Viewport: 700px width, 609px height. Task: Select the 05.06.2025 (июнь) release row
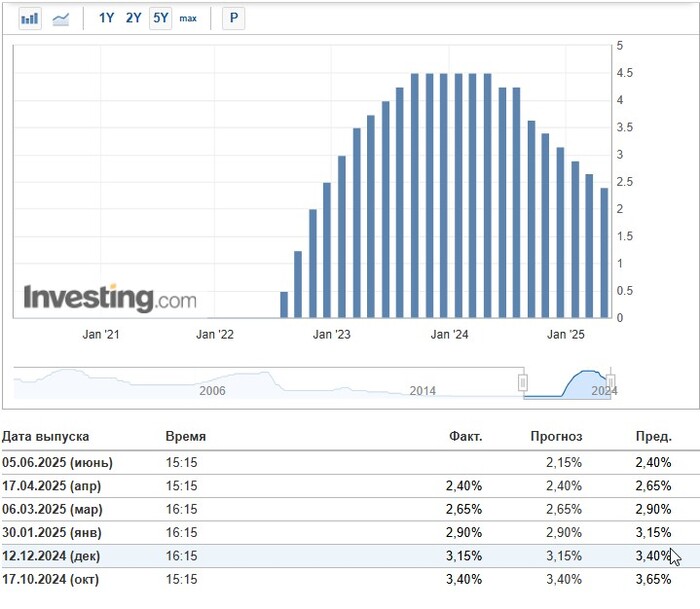[350, 462]
